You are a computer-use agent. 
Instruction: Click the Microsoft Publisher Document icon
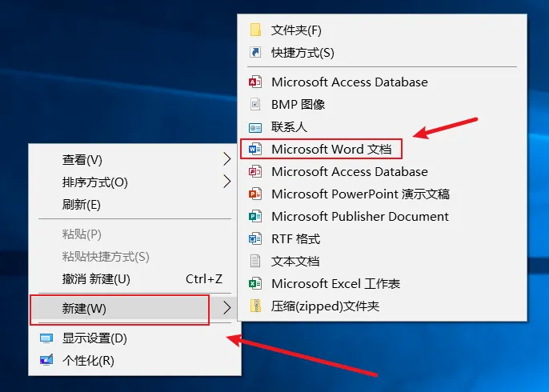[x=255, y=216]
